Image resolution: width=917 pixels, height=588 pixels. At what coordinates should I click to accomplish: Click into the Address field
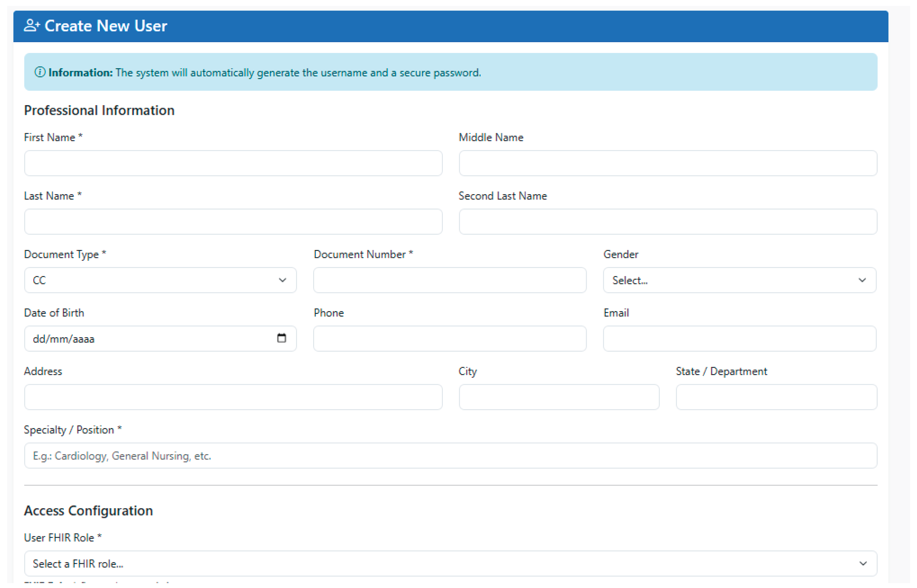(x=233, y=397)
